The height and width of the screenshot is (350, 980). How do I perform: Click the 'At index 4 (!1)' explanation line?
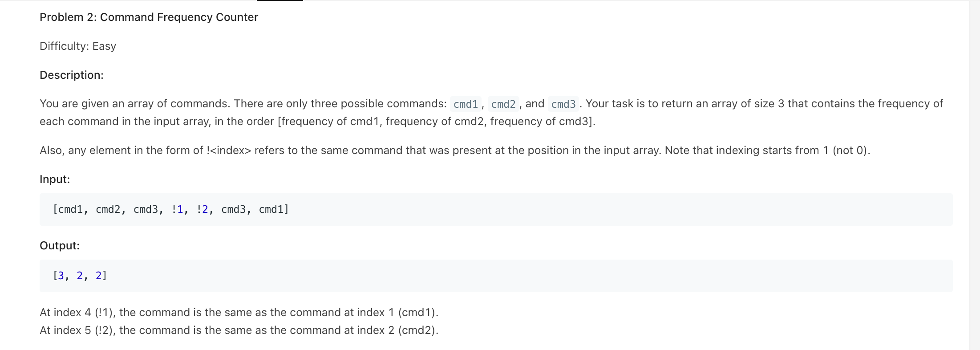pos(239,313)
